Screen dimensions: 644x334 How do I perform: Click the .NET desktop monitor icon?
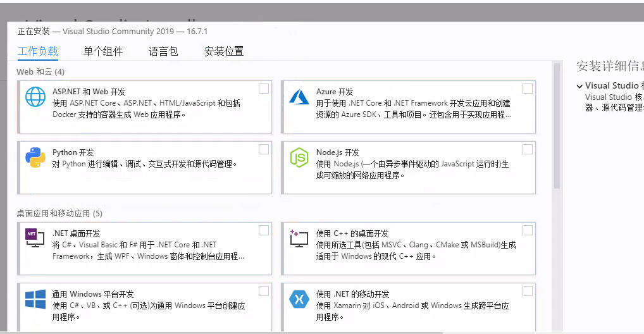[35, 238]
